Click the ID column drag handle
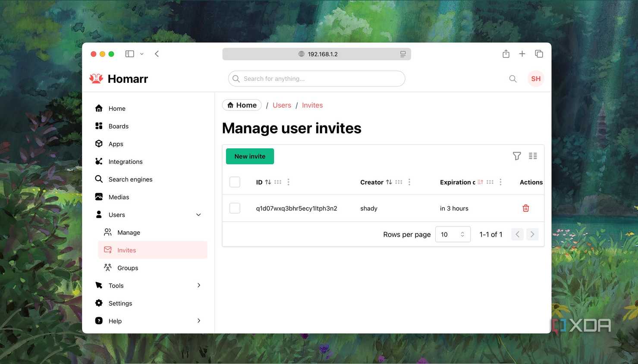Image resolution: width=638 pixels, height=364 pixels. pos(278,182)
